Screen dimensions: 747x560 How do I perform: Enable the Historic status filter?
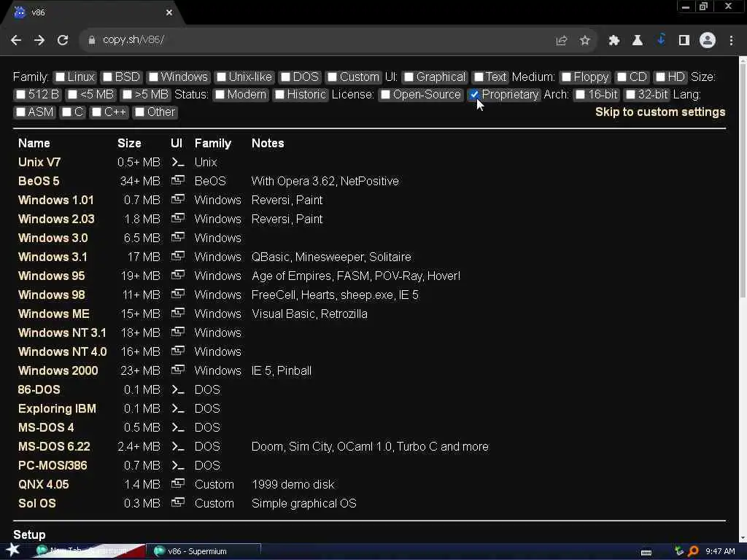[x=279, y=95]
